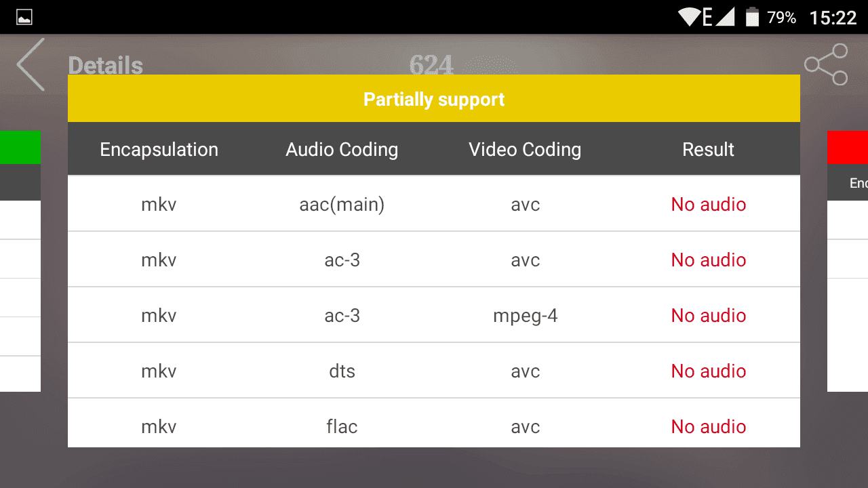Select the red status panel on right
The image size is (868, 488).
coord(848,148)
